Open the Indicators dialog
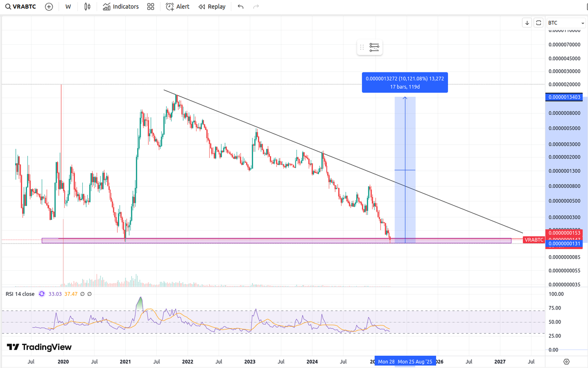The width and height of the screenshot is (588, 368). (121, 7)
